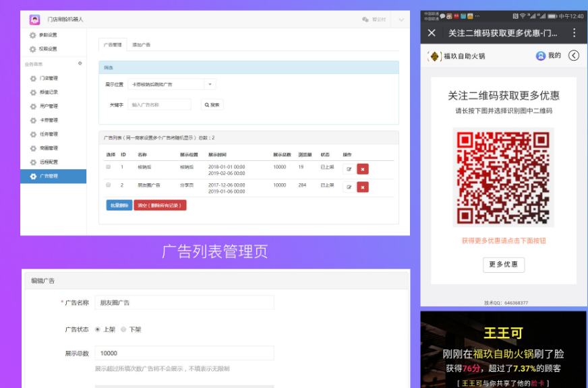Click the view count 284

coord(302,185)
